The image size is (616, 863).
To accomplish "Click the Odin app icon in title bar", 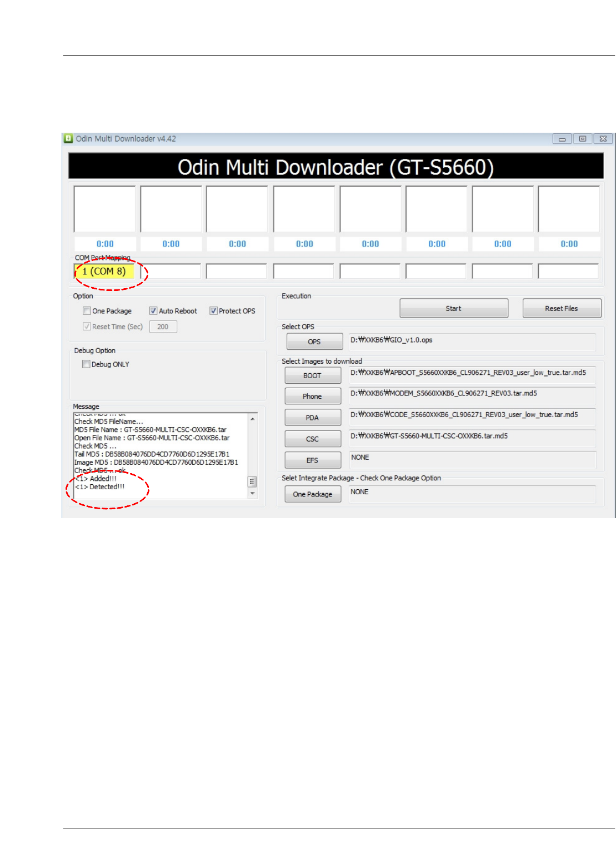I will pyautogui.click(x=68, y=138).
